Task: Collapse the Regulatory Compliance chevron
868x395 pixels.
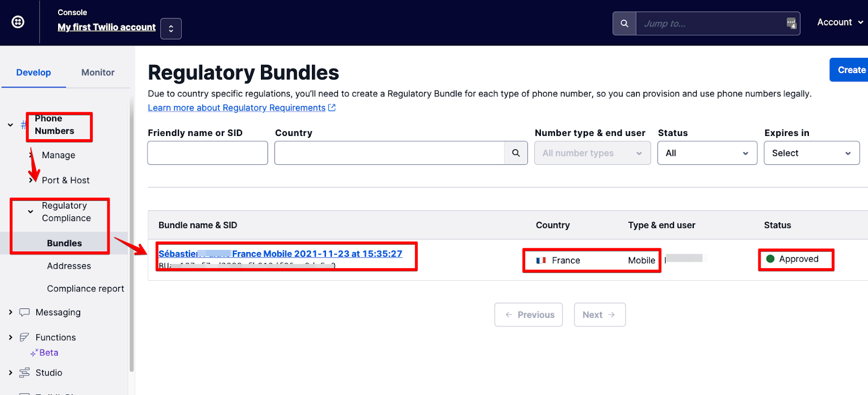Action: [30, 212]
